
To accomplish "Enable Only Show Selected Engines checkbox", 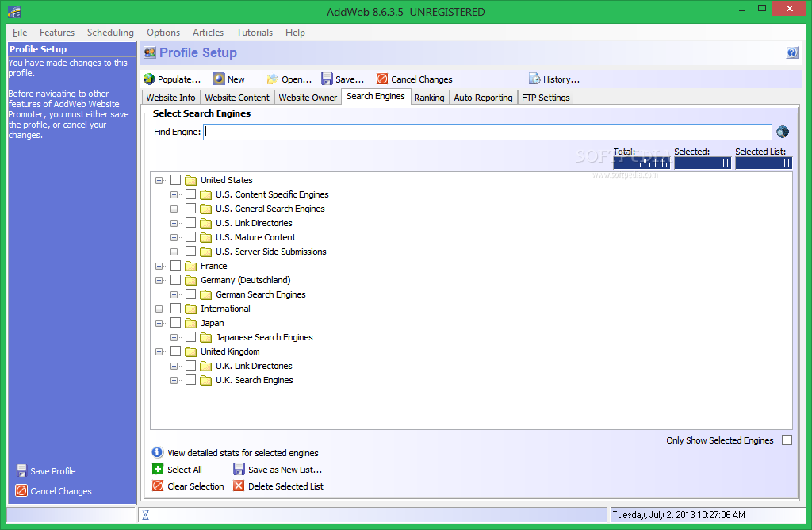I will tap(787, 440).
